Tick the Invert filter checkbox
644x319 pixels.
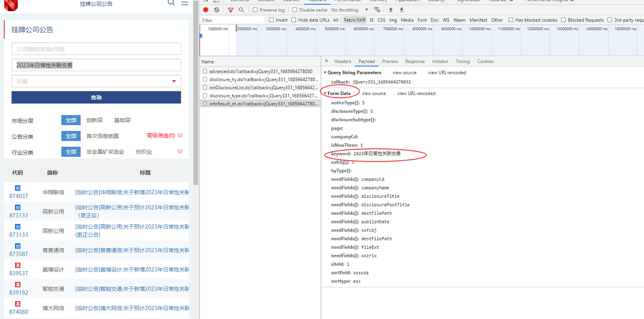pos(271,20)
